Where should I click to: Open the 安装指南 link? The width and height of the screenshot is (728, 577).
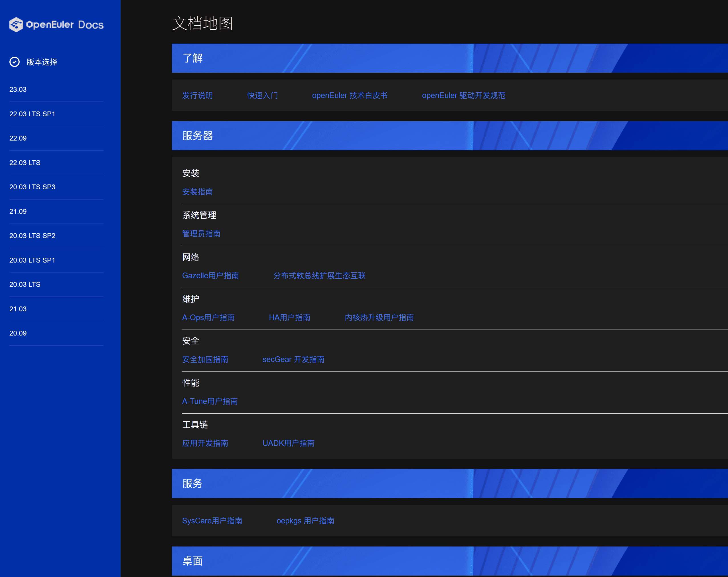[198, 192]
